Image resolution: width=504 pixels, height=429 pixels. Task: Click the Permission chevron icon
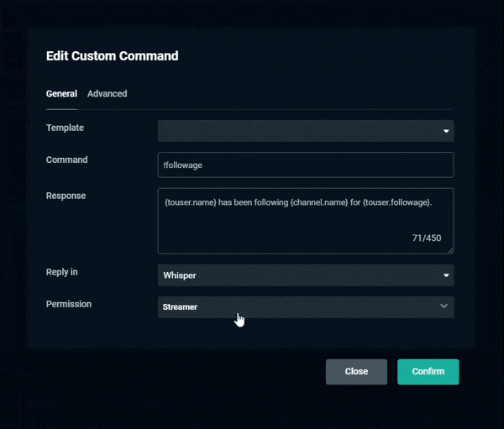click(x=444, y=306)
